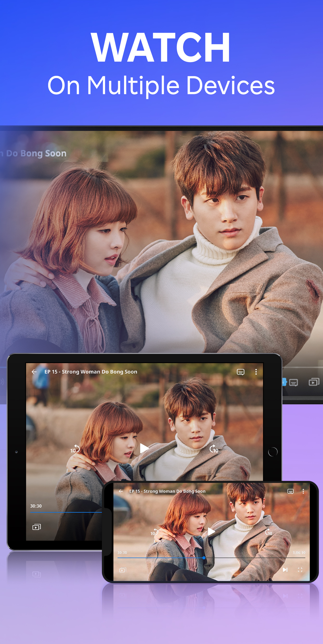Click the unplayed part of the phone's seek bar
Viewport: 323px width, 644px height.
(255, 558)
